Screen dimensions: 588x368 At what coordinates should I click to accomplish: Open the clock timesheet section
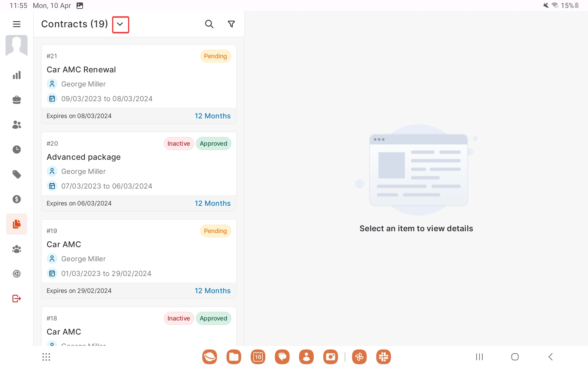pyautogui.click(x=17, y=149)
